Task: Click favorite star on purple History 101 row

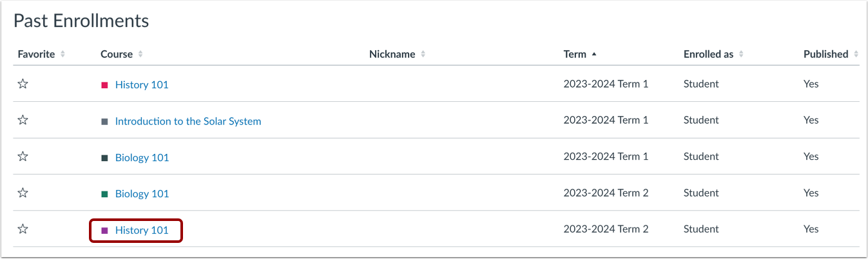Action: click(23, 229)
